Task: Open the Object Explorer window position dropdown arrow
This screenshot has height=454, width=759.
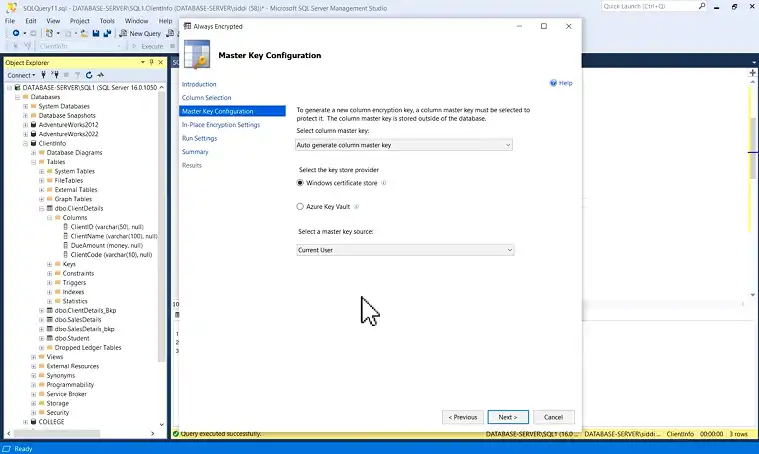Action: coord(142,62)
